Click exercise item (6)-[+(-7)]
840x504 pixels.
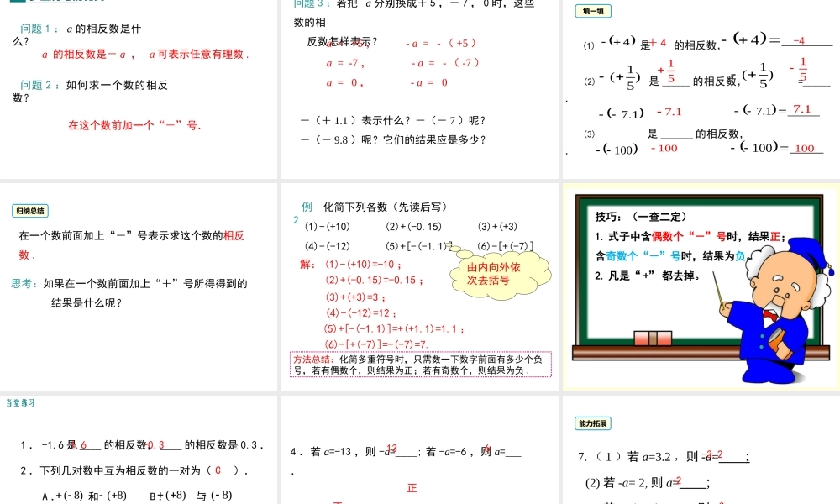(506, 246)
